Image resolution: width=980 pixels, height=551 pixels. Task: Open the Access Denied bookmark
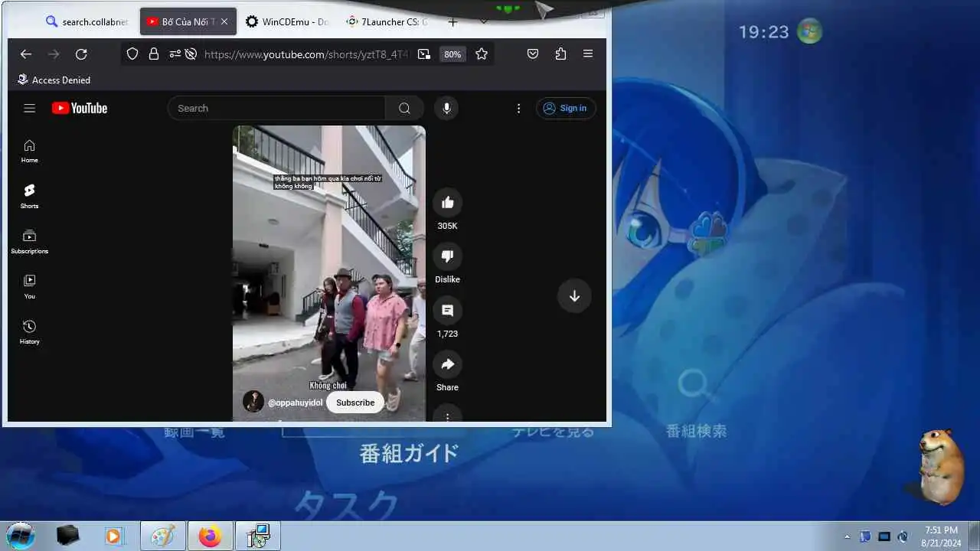point(54,80)
